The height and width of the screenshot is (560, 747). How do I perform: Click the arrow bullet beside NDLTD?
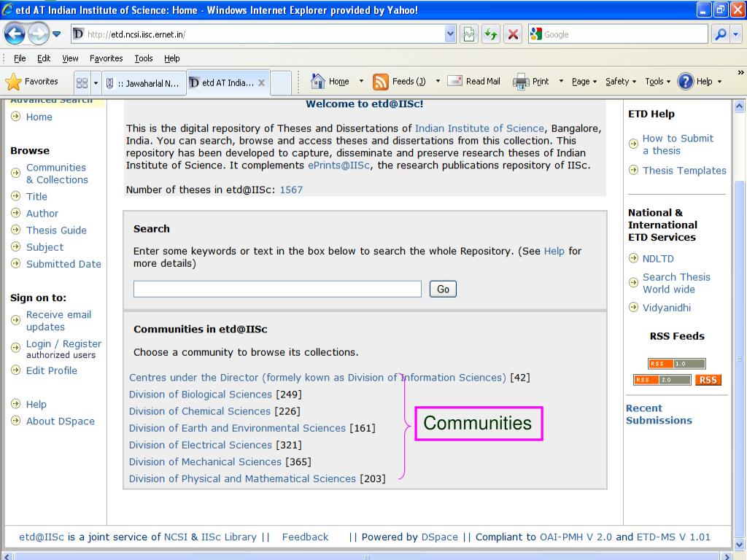coord(633,258)
